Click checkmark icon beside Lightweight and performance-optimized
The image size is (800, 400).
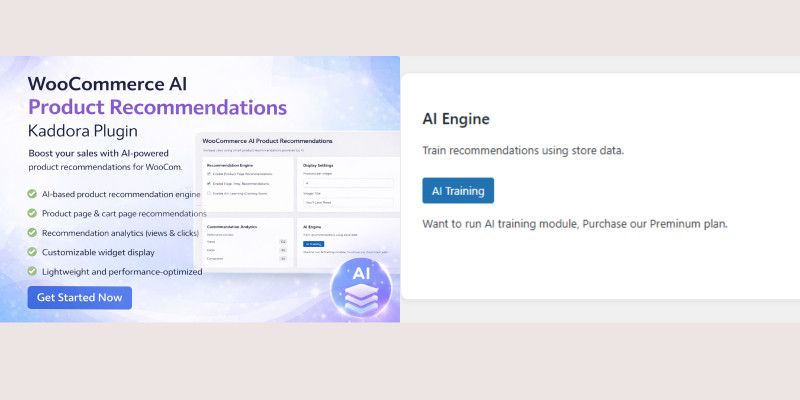(33, 271)
